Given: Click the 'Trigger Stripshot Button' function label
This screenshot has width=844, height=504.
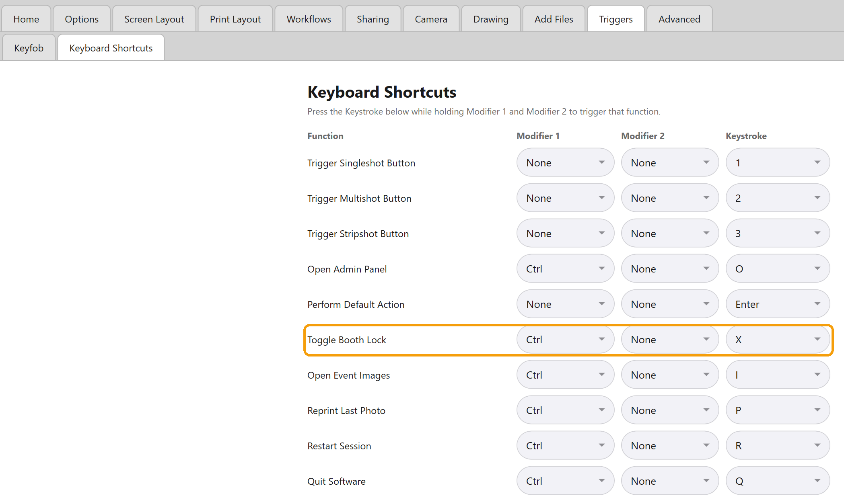Looking at the screenshot, I should point(358,234).
